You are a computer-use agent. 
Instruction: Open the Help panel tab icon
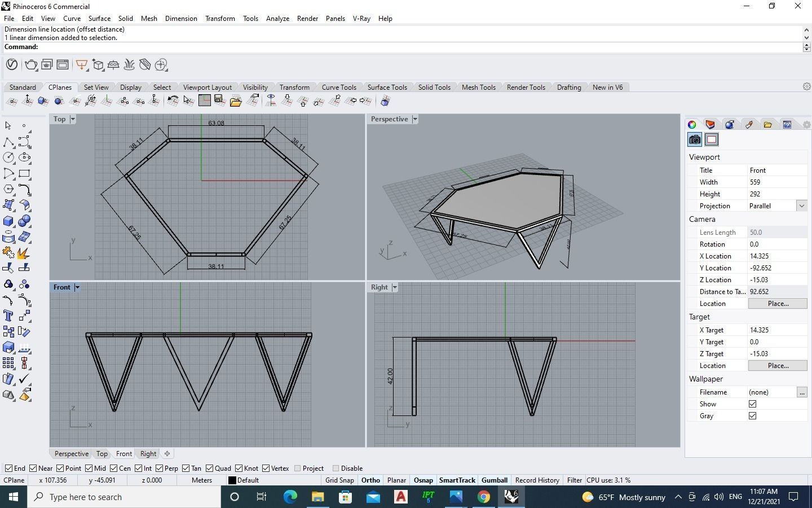pos(787,124)
